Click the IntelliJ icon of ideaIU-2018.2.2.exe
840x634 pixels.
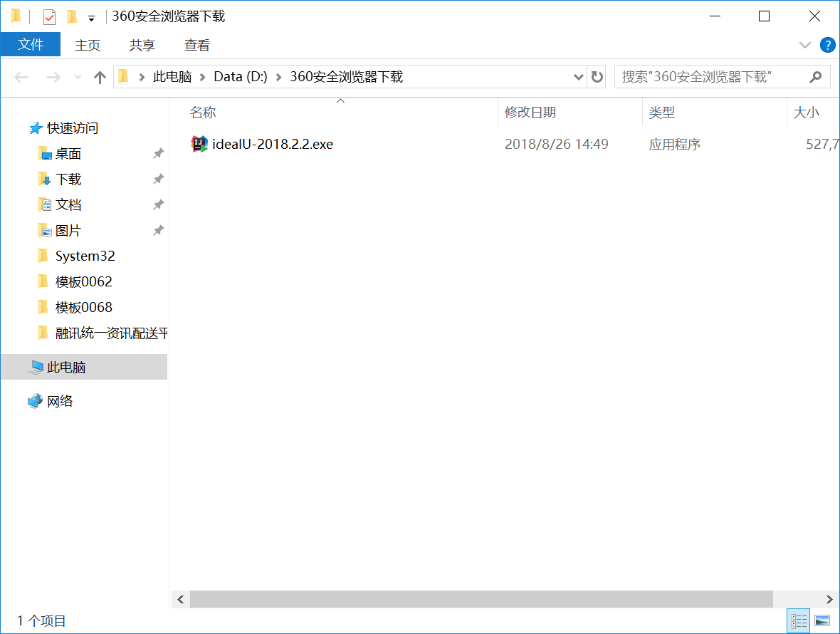[x=199, y=144]
